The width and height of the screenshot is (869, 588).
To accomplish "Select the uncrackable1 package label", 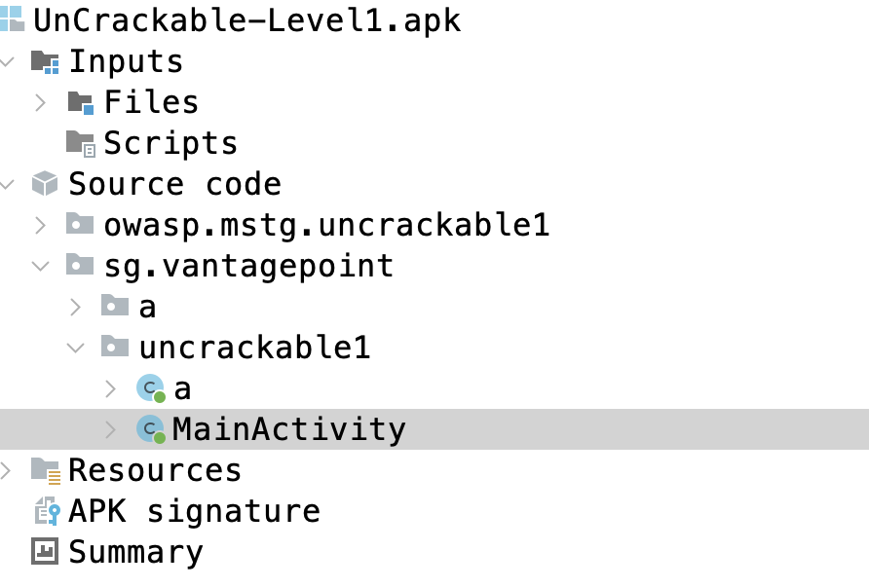I will 254,349.
